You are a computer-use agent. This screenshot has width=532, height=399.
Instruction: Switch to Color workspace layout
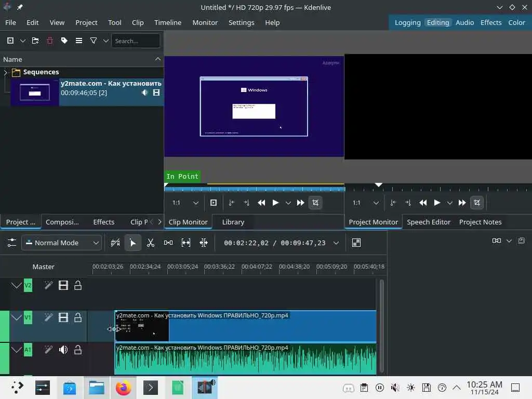516,23
